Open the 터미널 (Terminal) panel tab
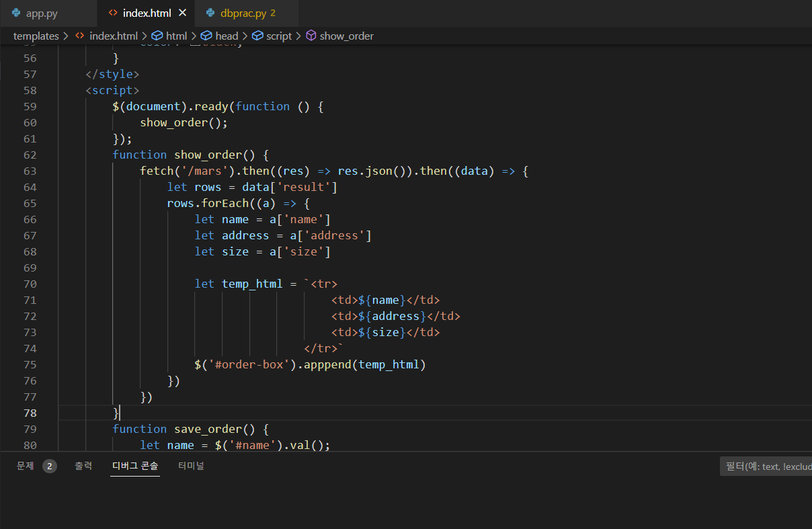The height and width of the screenshot is (529, 812). click(x=191, y=466)
